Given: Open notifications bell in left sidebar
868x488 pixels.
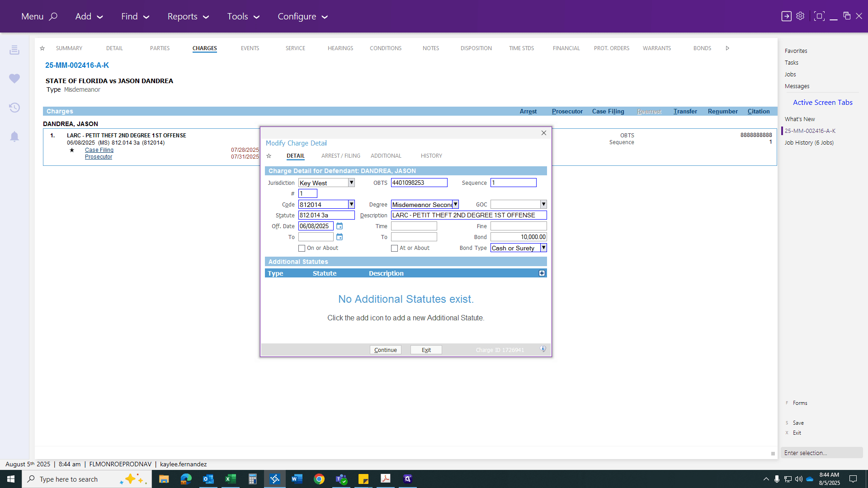Looking at the screenshot, I should [x=14, y=136].
